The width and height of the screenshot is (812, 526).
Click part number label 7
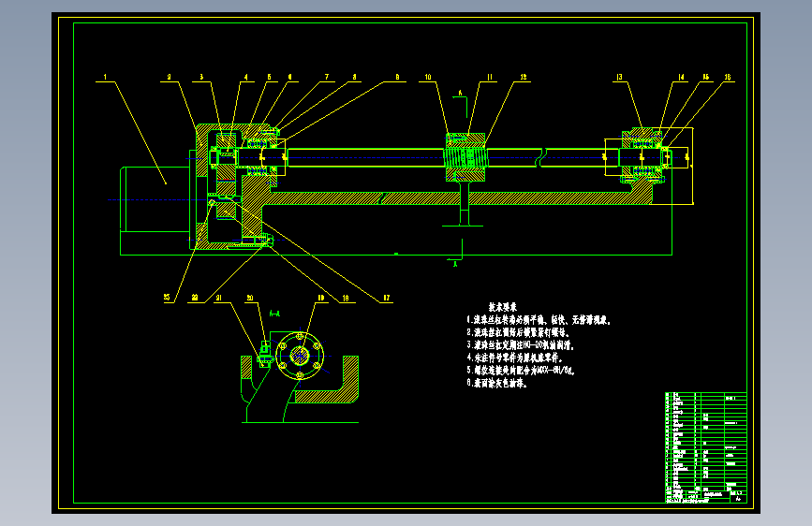point(327,77)
